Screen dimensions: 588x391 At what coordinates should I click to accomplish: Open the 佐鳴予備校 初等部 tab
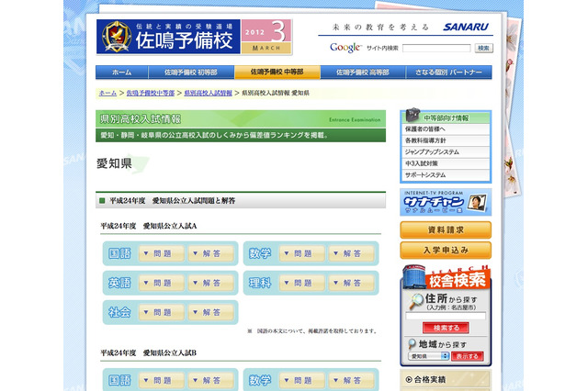pos(191,73)
